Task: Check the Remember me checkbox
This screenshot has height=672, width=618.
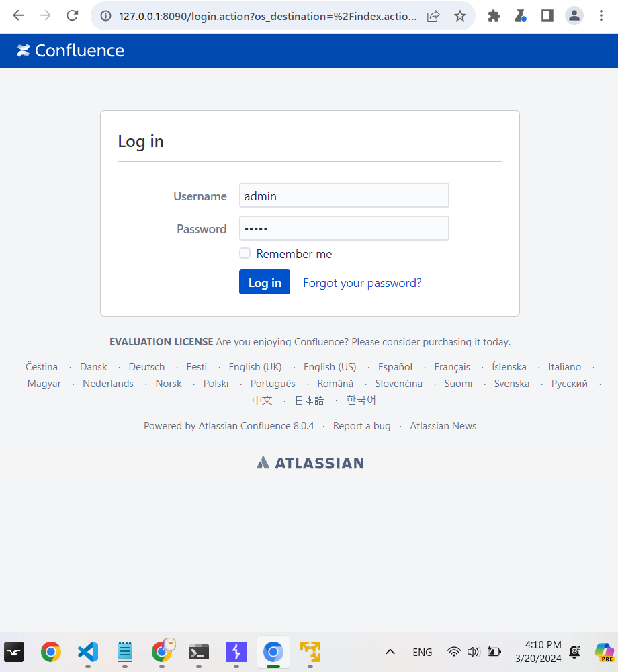Action: 245,253
